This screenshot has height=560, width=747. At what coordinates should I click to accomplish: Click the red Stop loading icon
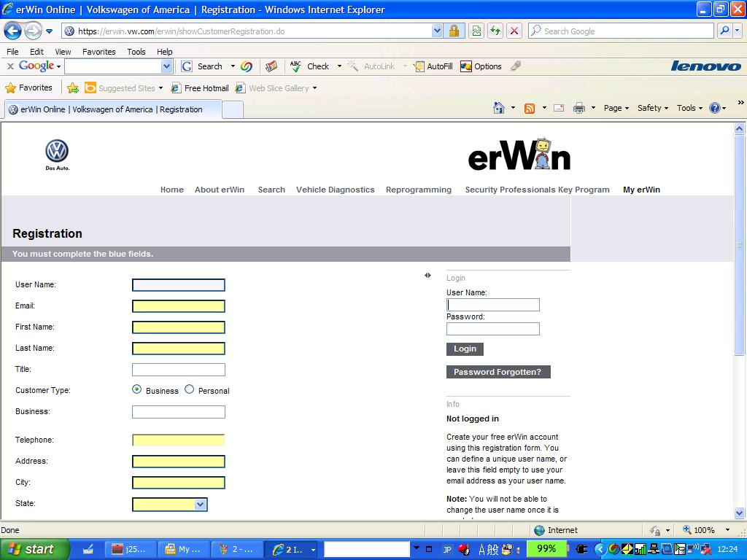514,31
